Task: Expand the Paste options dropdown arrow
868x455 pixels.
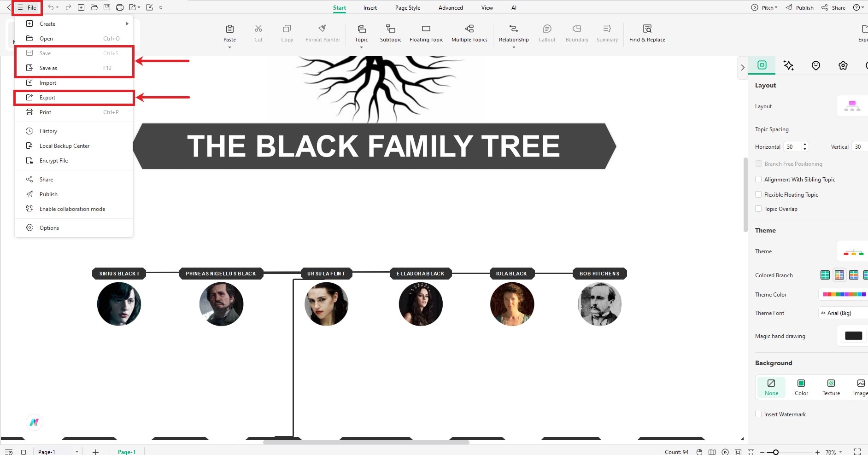Action: click(x=229, y=47)
